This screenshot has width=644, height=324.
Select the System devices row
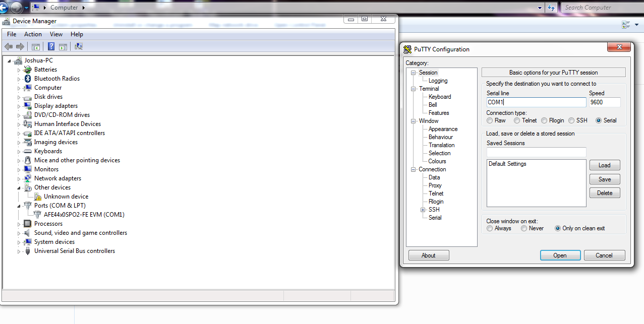coord(54,242)
